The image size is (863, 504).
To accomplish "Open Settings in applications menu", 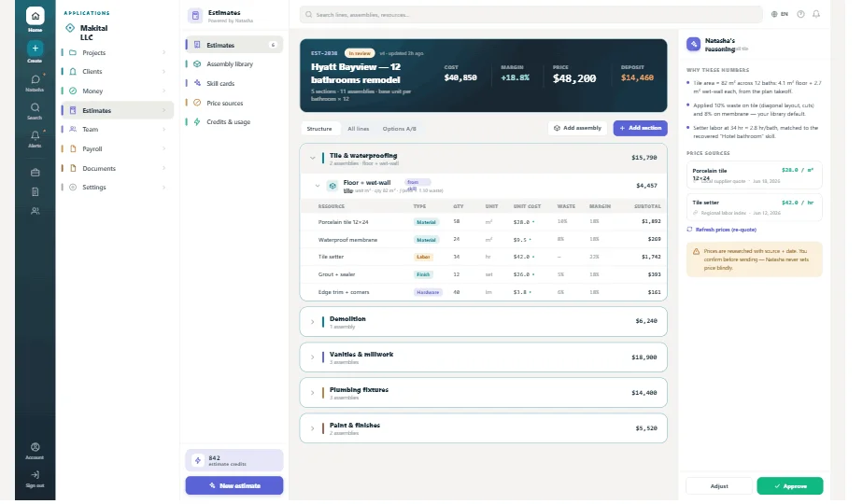I will click(118, 187).
